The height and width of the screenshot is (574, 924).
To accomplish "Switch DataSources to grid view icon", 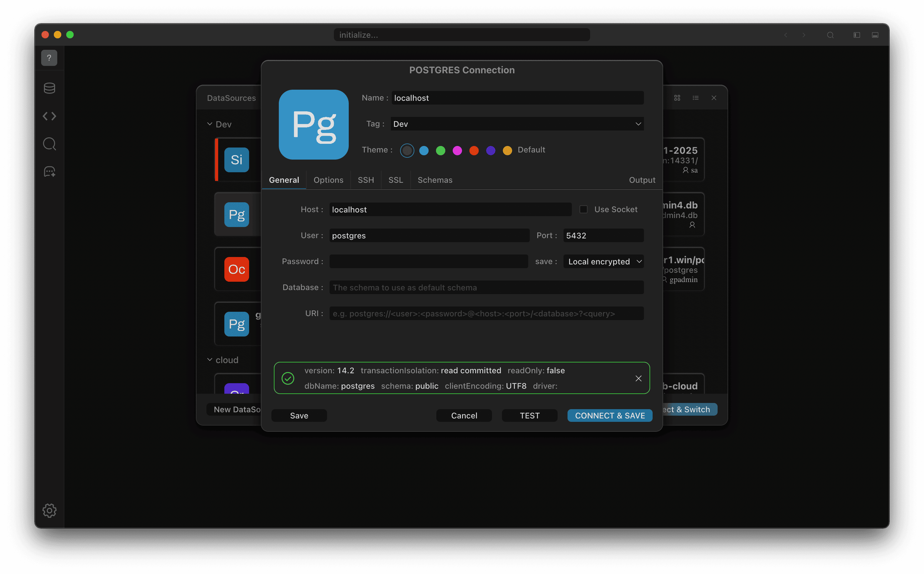I will [677, 98].
